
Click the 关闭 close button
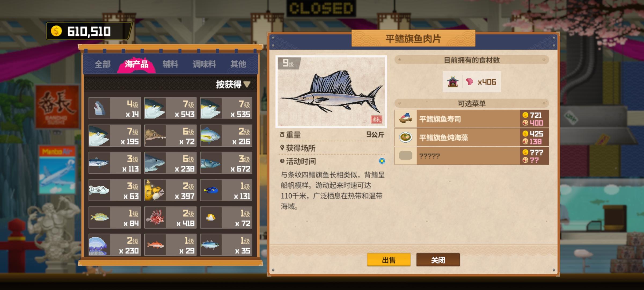click(x=438, y=260)
